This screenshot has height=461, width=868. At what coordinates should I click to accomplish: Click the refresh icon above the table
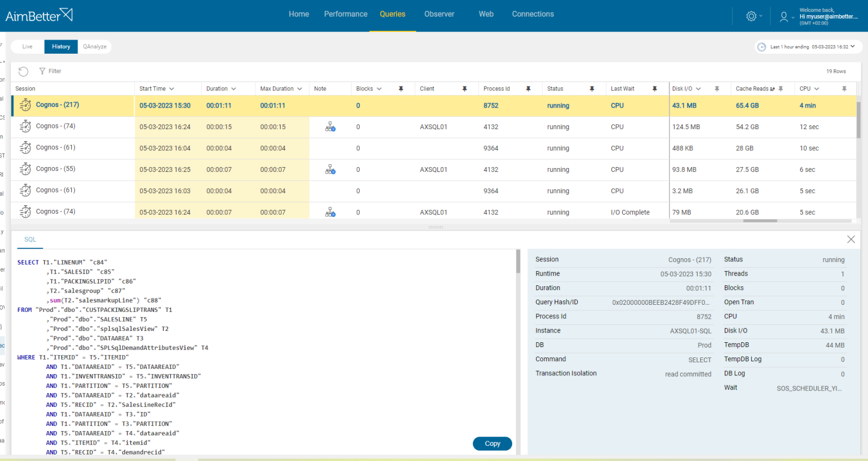point(23,71)
